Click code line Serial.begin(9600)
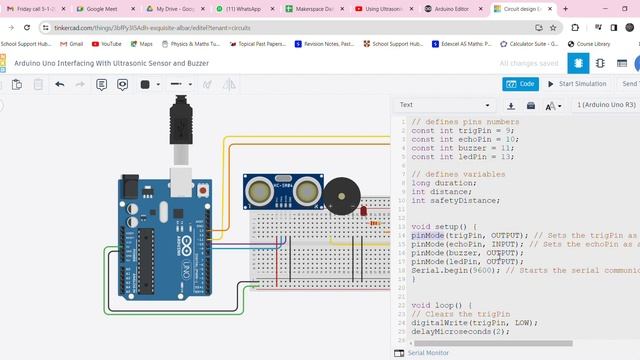The width and height of the screenshot is (640, 360). tap(455, 270)
